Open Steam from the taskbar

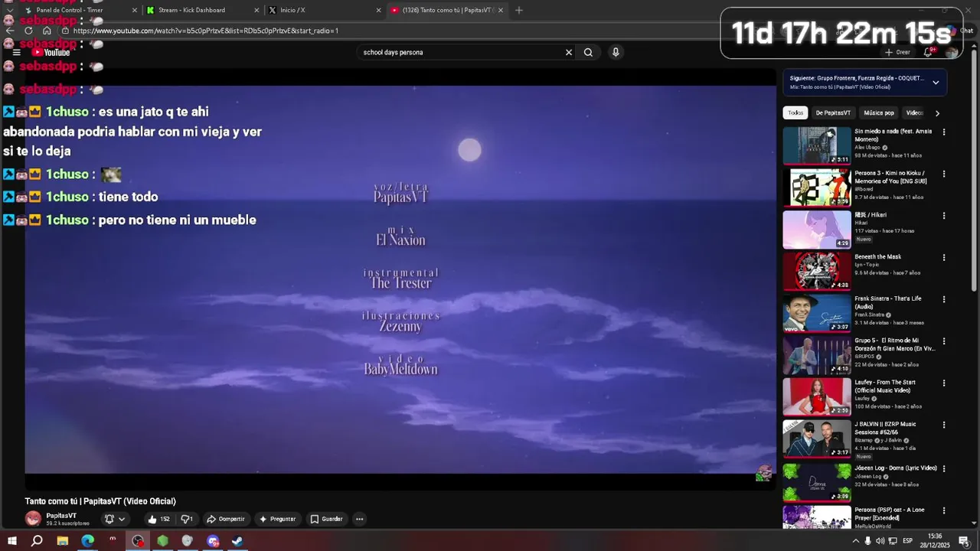click(x=238, y=541)
